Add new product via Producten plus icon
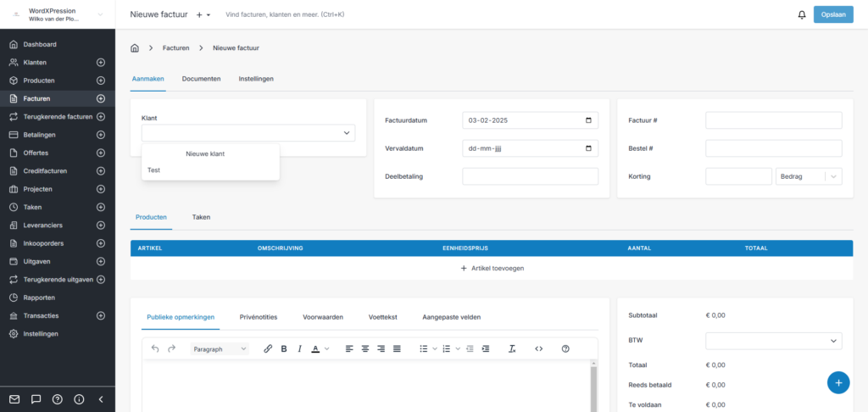The height and width of the screenshot is (412, 868). 101,81
